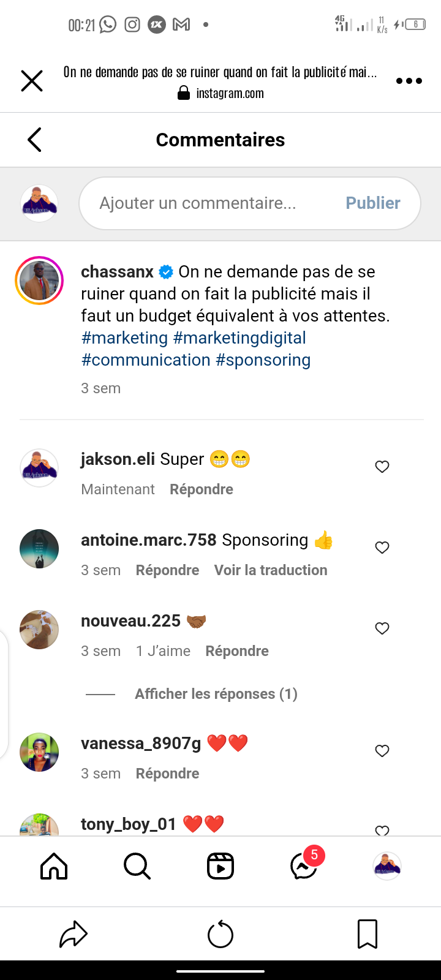This screenshot has height=980, width=441.
Task: Go to Instagram Home tab
Action: click(54, 867)
